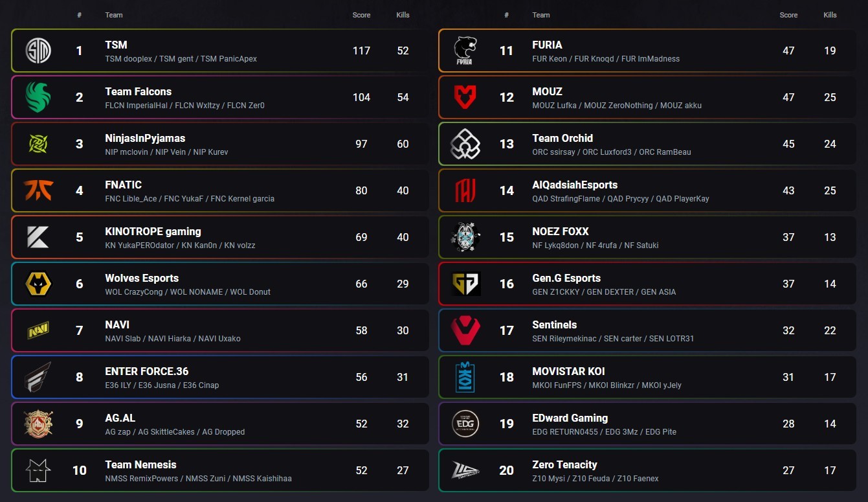Viewport: 868px width, 502px height.
Task: Click the FURIA panther logo
Action: pyautogui.click(x=465, y=51)
